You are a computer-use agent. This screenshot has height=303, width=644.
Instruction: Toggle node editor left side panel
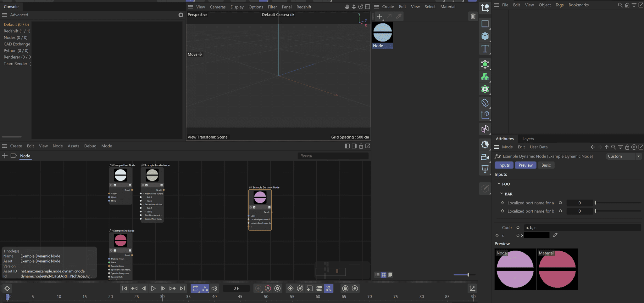coord(347,146)
